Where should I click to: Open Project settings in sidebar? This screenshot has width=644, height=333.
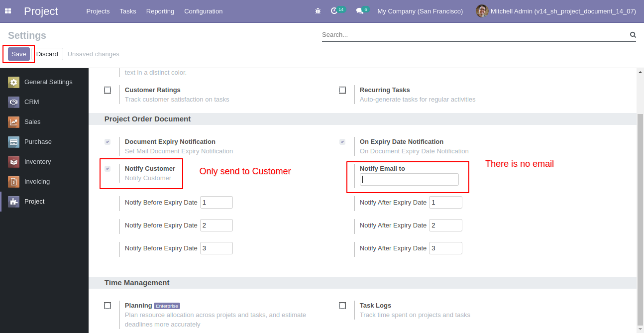[44, 202]
